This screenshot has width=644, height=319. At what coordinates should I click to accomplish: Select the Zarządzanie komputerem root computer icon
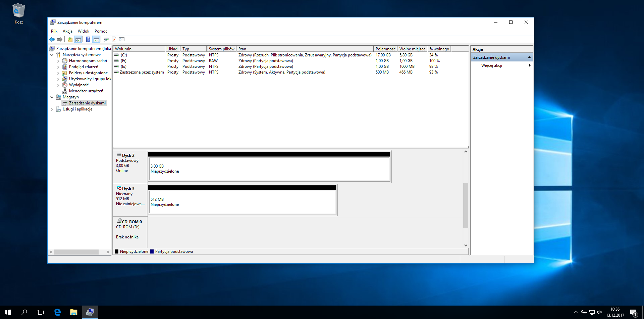(52, 49)
